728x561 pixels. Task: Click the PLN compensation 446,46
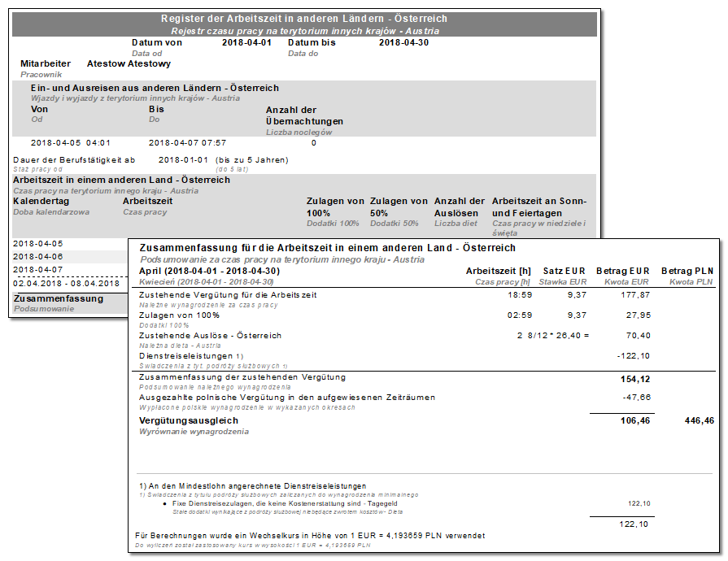(700, 421)
